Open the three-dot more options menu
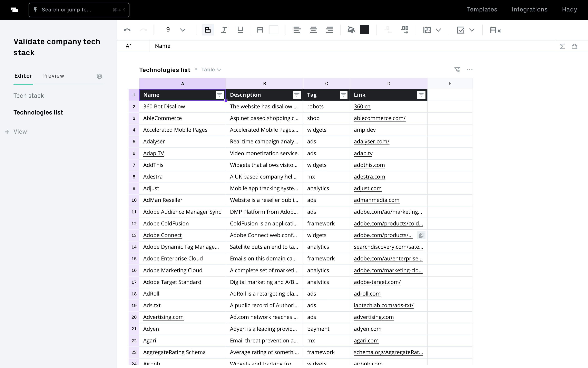The image size is (588, 368). [470, 70]
